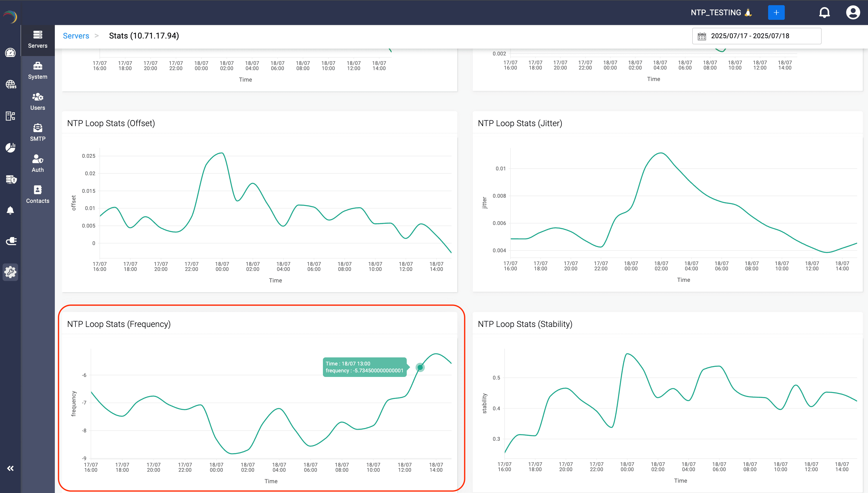Click the blue plus add button

pyautogui.click(x=776, y=13)
